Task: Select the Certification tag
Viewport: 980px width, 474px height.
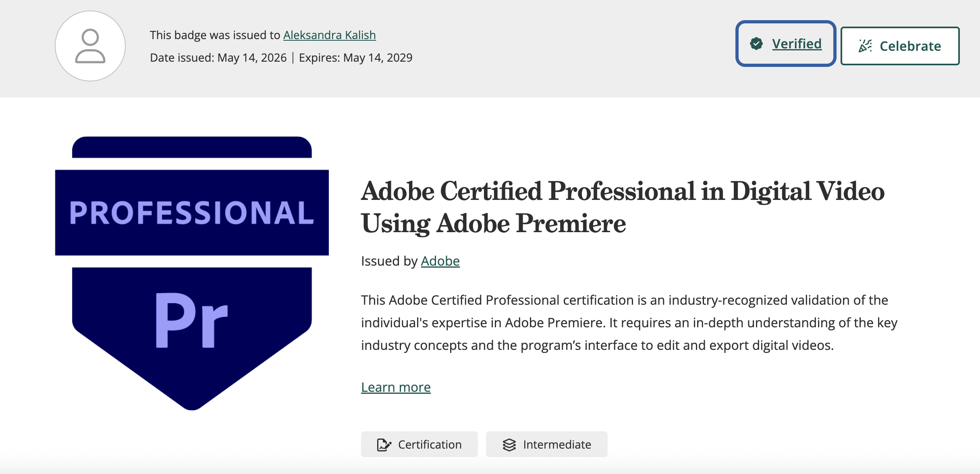Action: (x=419, y=444)
